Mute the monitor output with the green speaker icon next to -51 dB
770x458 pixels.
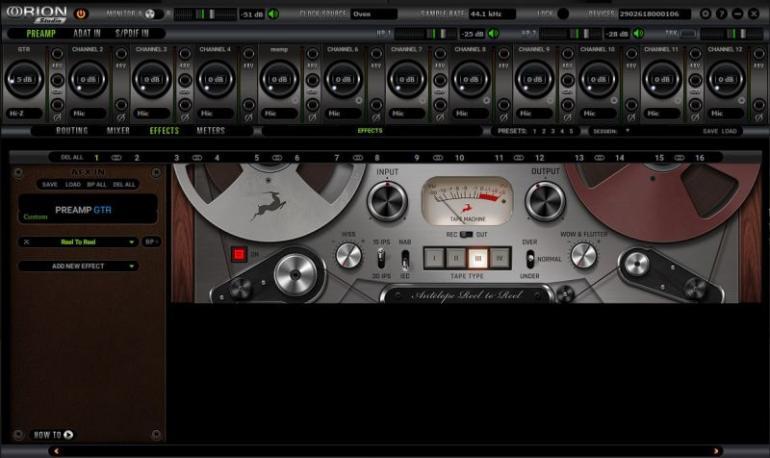tap(273, 14)
